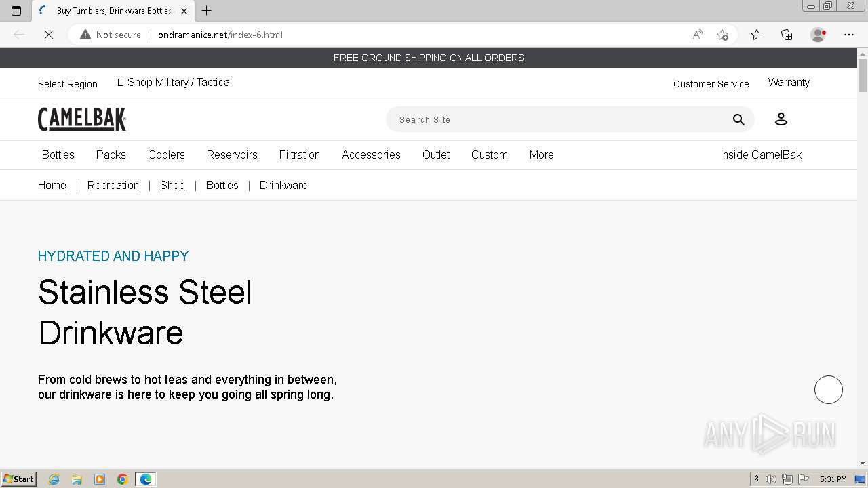Click the taskbar clock 5:31 PM
This screenshot has width=868, height=488.
[833, 479]
